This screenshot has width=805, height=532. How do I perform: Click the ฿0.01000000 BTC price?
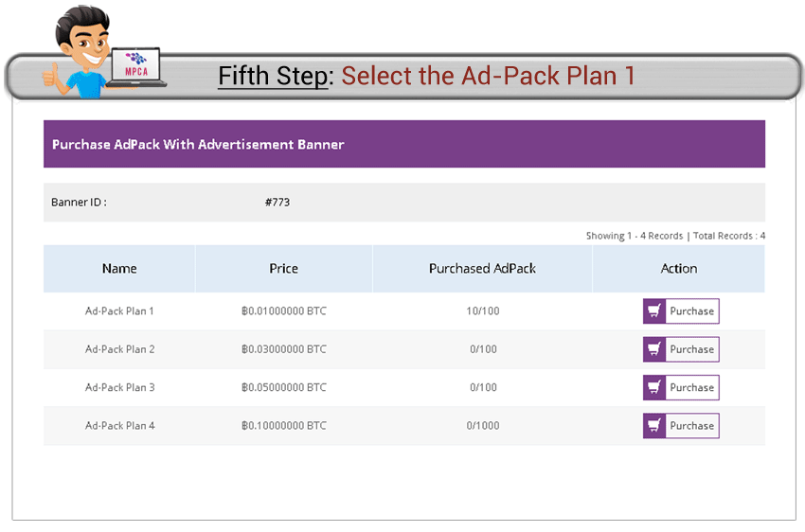(x=284, y=310)
